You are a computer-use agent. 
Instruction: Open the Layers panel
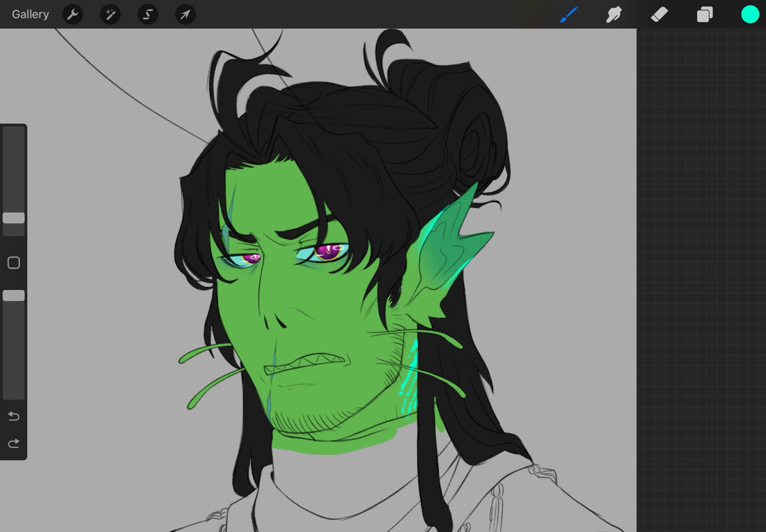[704, 15]
